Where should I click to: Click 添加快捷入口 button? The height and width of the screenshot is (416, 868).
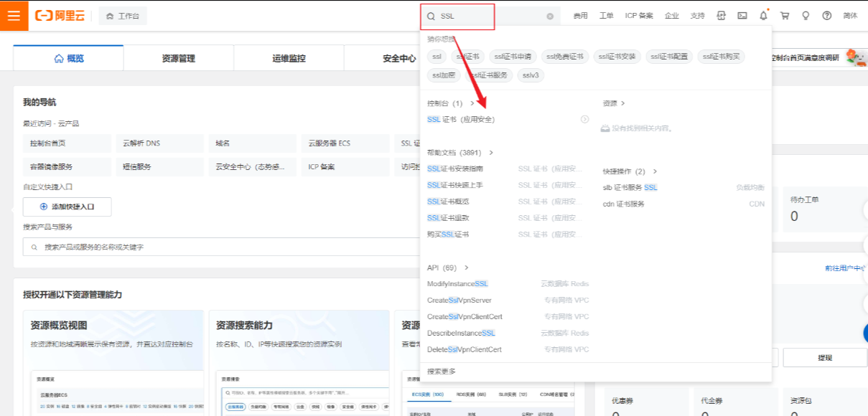click(x=67, y=207)
